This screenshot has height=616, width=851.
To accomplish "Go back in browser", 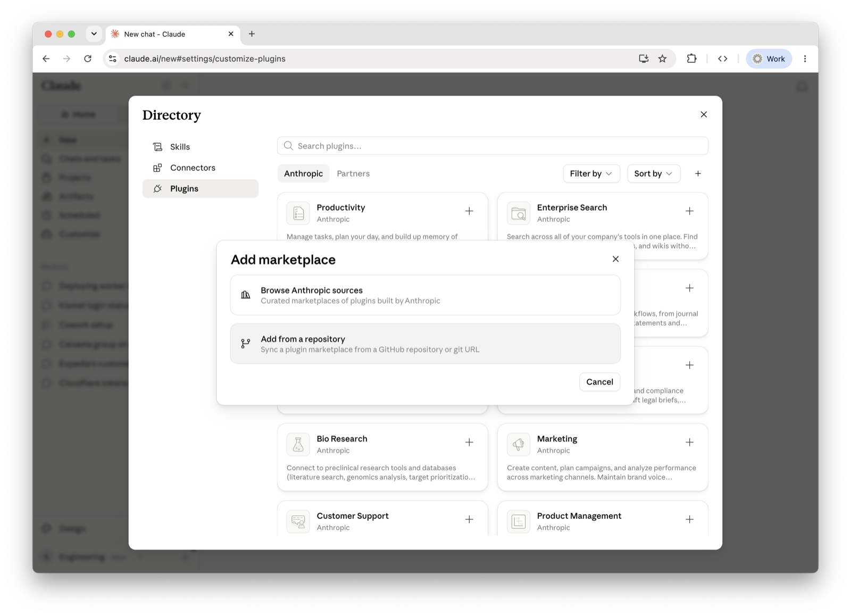I will coord(46,59).
